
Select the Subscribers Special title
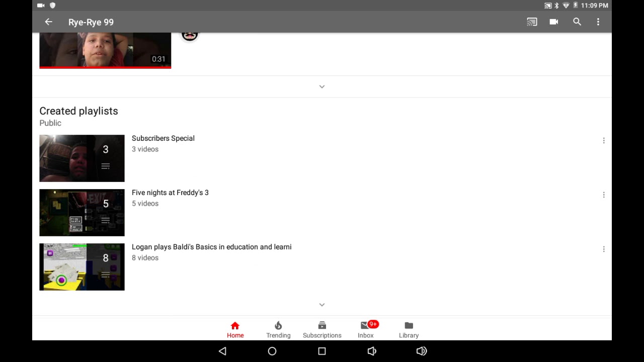pyautogui.click(x=163, y=138)
